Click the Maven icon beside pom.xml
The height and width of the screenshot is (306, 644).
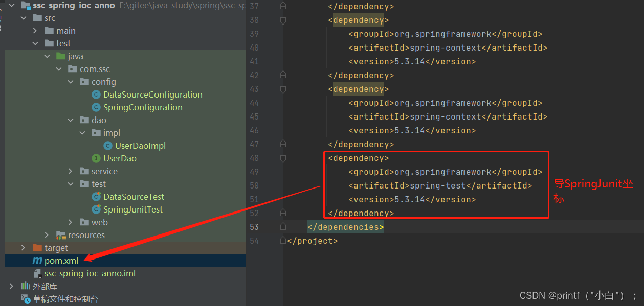[37, 260]
